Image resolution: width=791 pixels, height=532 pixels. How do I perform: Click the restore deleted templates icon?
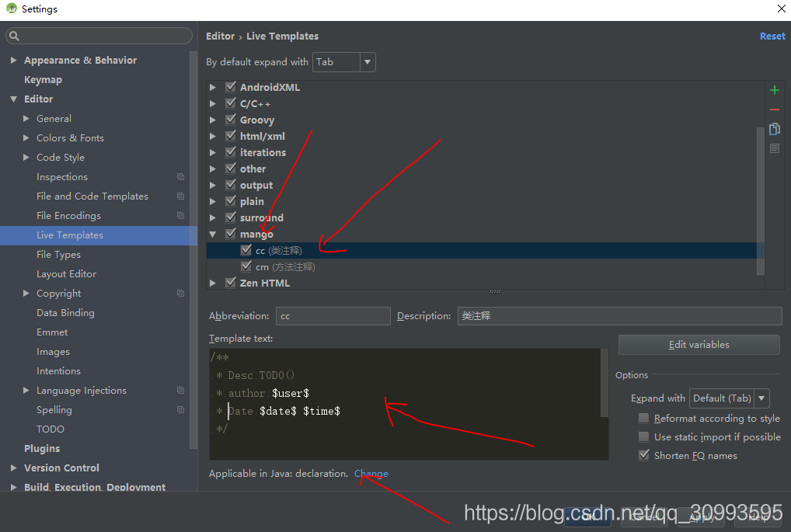click(775, 148)
